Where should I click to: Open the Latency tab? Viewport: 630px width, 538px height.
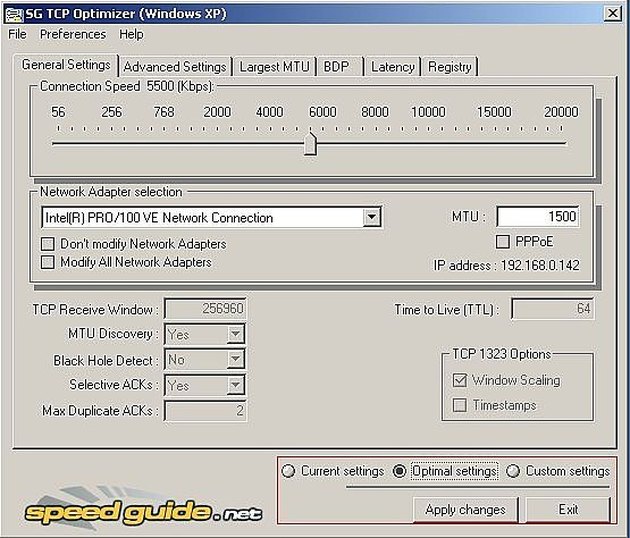pyautogui.click(x=393, y=67)
